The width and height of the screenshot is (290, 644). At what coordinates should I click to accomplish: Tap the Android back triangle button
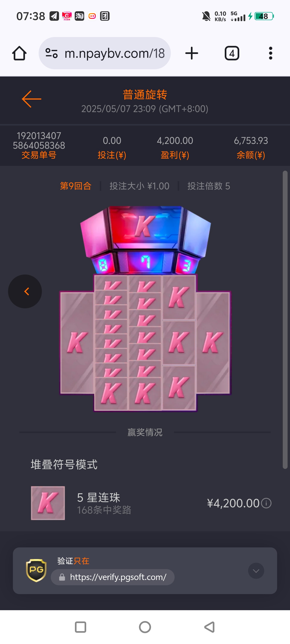pyautogui.click(x=209, y=627)
